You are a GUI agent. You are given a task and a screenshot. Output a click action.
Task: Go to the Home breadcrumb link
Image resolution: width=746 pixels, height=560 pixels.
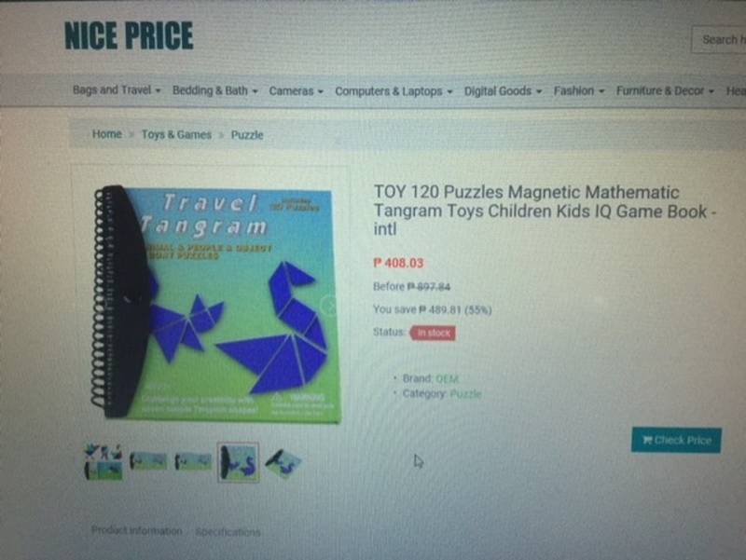107,134
